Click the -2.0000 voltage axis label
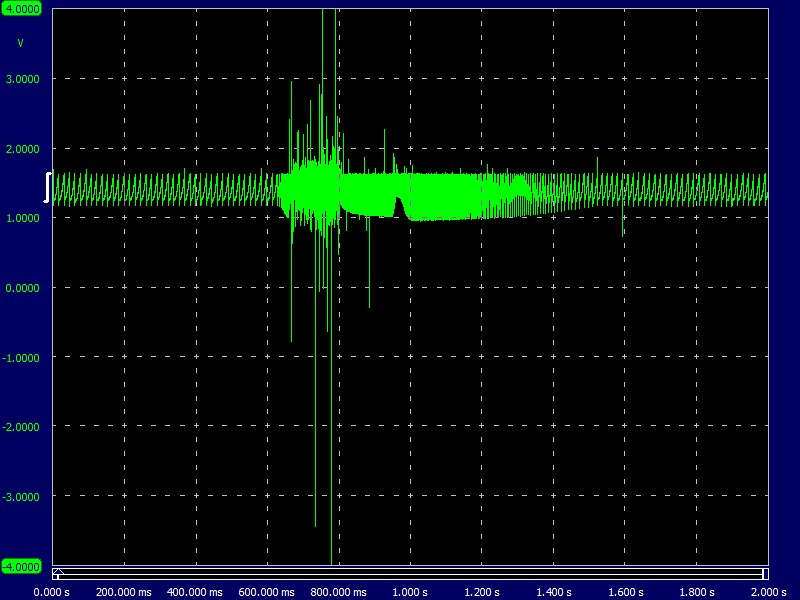The height and width of the screenshot is (600, 800). tap(21, 427)
